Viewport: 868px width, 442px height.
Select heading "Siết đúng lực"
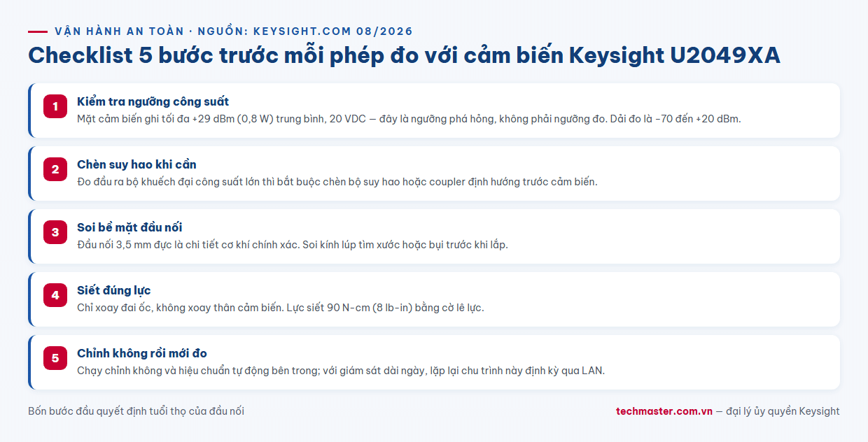(113, 291)
